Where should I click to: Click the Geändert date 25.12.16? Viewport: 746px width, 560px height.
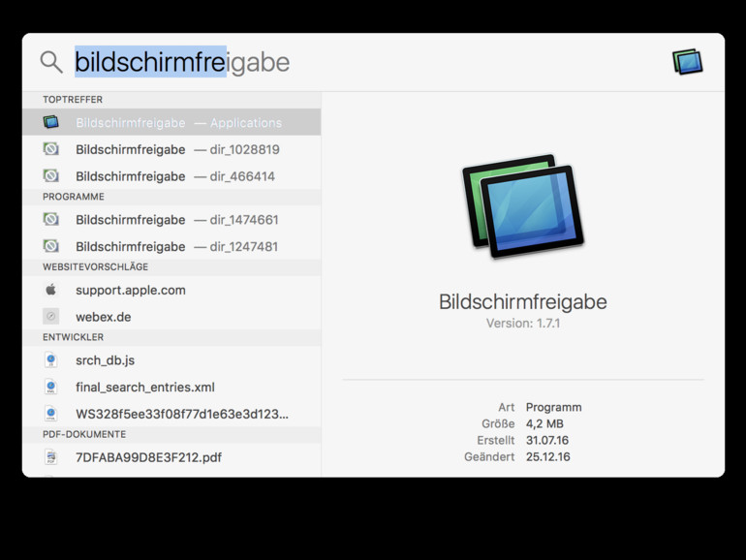click(x=547, y=456)
